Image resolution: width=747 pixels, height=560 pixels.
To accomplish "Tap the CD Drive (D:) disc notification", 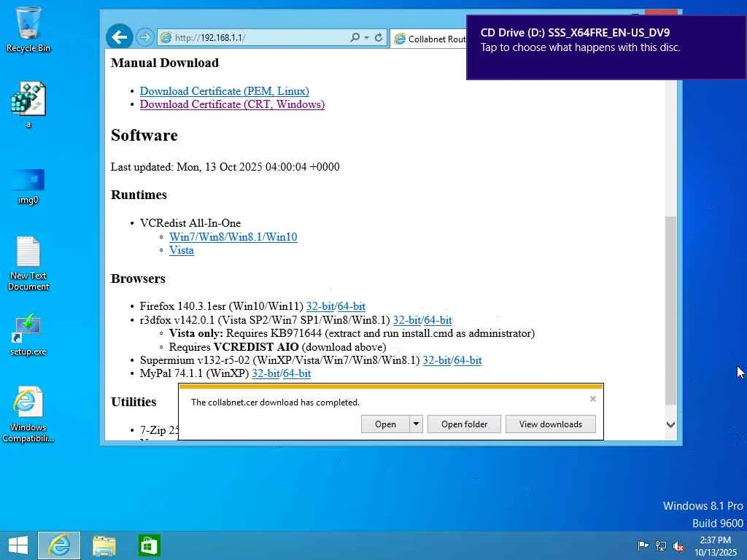I will (x=606, y=47).
